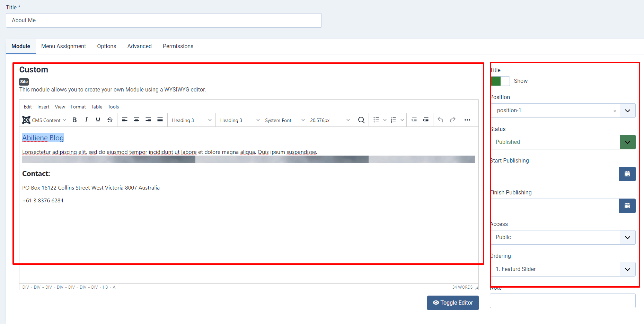Open find and replace search icon

[361, 120]
